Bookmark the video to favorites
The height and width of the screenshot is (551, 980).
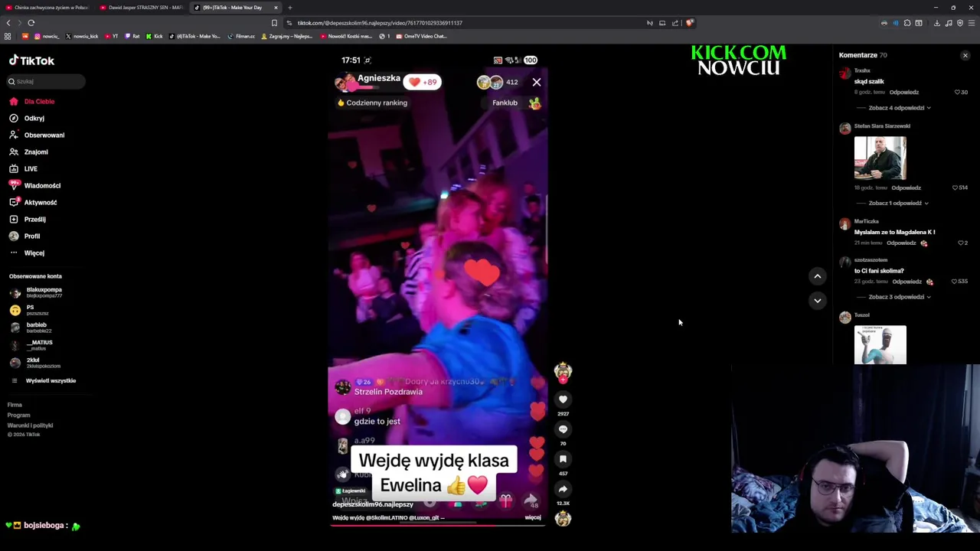pos(563,459)
